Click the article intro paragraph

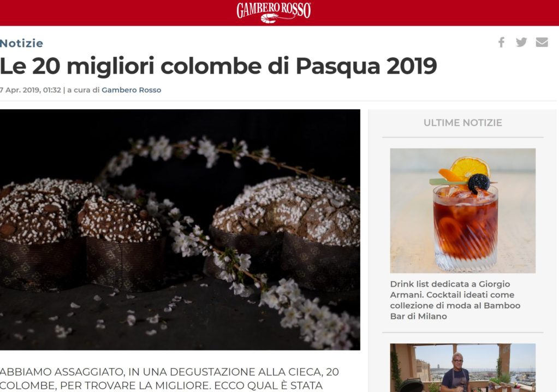coord(169,379)
